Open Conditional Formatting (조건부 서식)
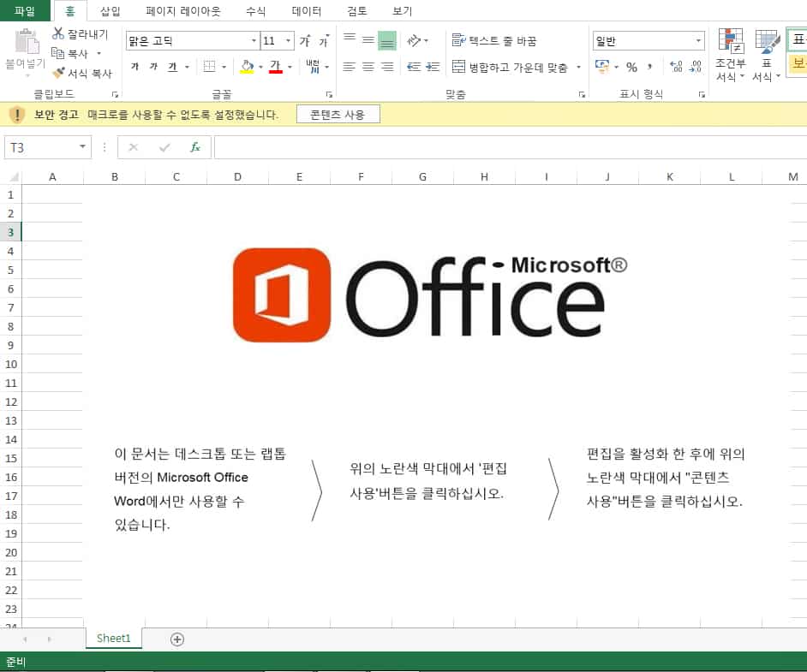 (731, 55)
